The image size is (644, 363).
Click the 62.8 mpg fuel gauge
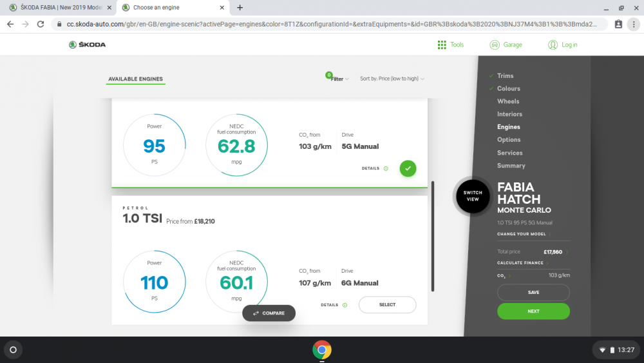(236, 145)
